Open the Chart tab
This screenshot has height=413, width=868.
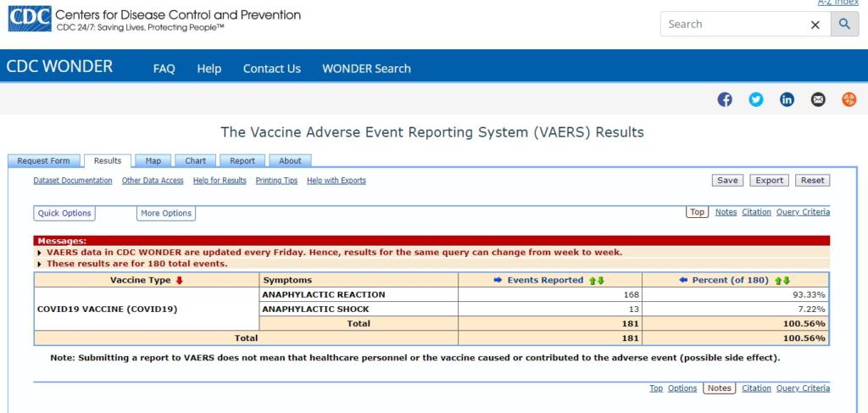click(x=195, y=160)
